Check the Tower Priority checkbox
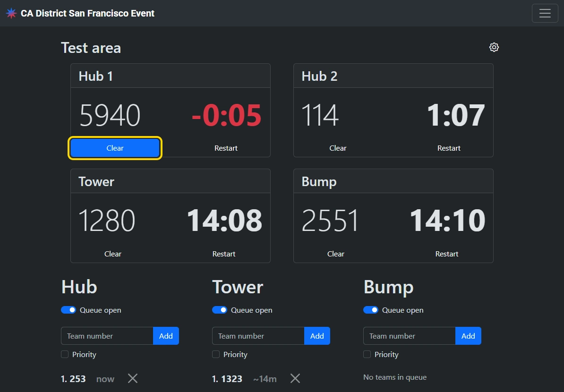This screenshot has height=392, width=564. click(216, 354)
